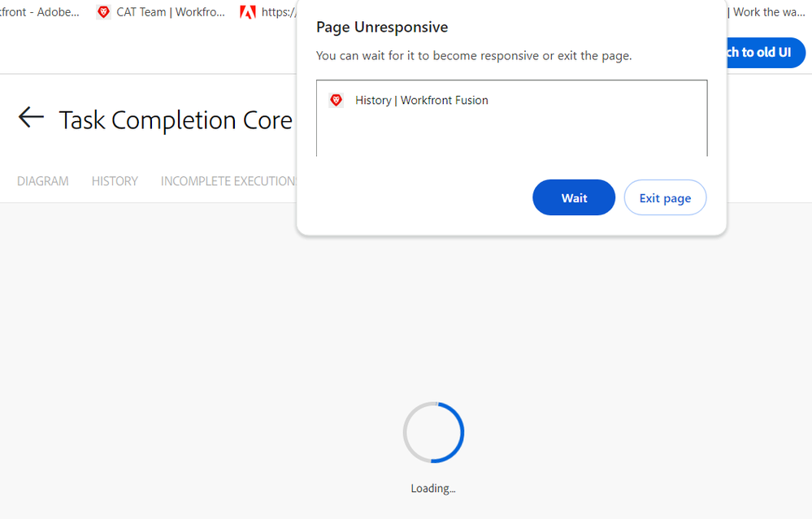Select the unresponsive History | Workfront Fusion page entry
Screen dimensions: 812x519
point(420,100)
